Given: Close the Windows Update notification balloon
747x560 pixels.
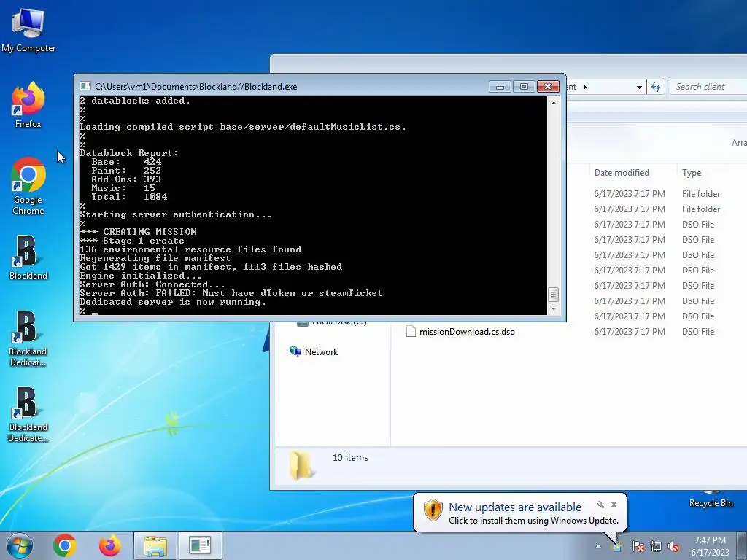Looking at the screenshot, I should [x=614, y=505].
